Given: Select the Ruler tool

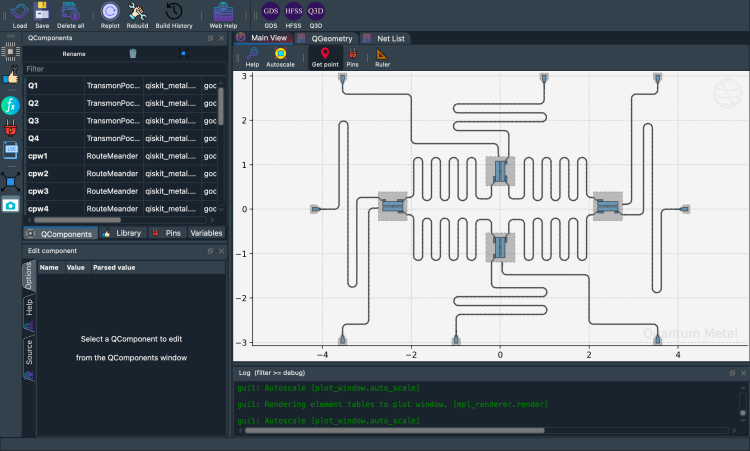Looking at the screenshot, I should click(382, 57).
